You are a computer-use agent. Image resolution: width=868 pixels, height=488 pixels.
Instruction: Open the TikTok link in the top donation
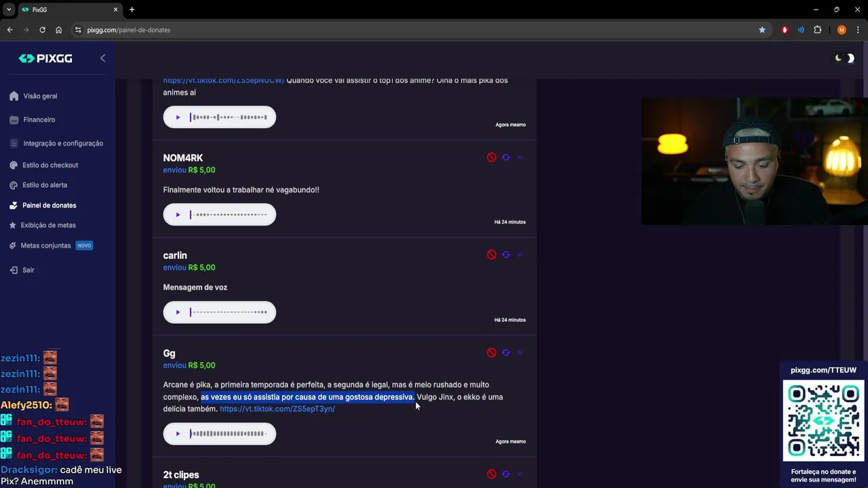pos(224,81)
